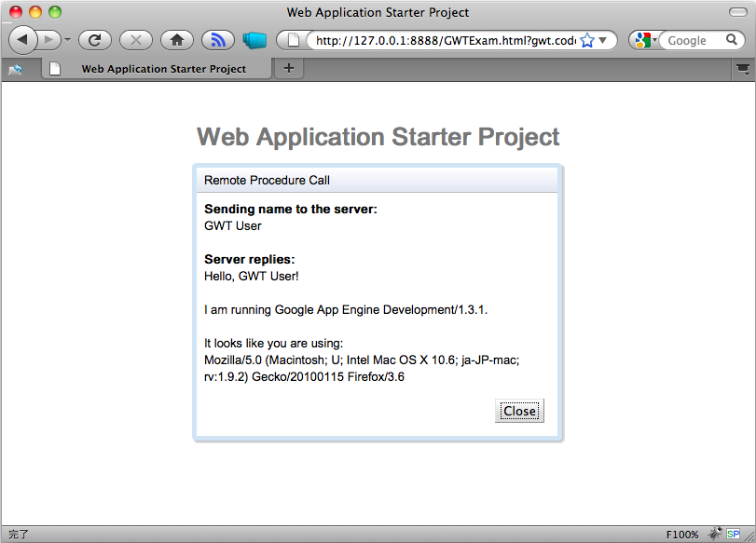Click the F100% zoom level indicator
Viewport: 756px width, 543px height.
(x=682, y=535)
